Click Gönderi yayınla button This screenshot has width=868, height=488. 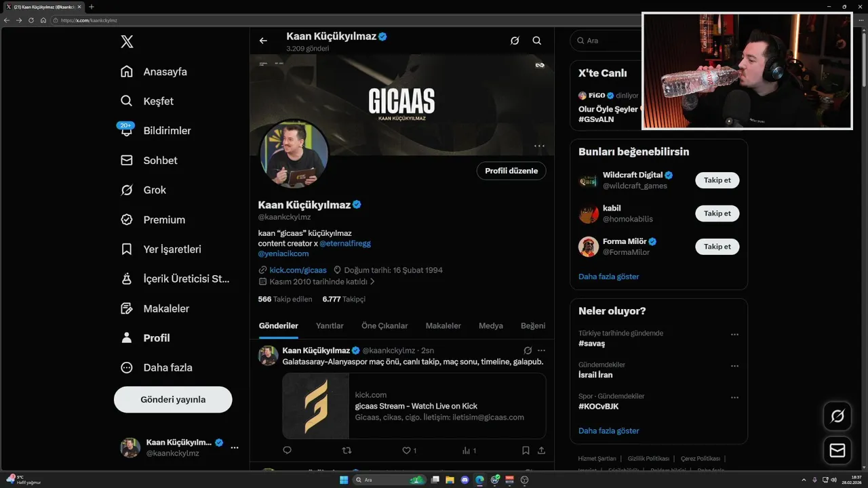pyautogui.click(x=173, y=399)
